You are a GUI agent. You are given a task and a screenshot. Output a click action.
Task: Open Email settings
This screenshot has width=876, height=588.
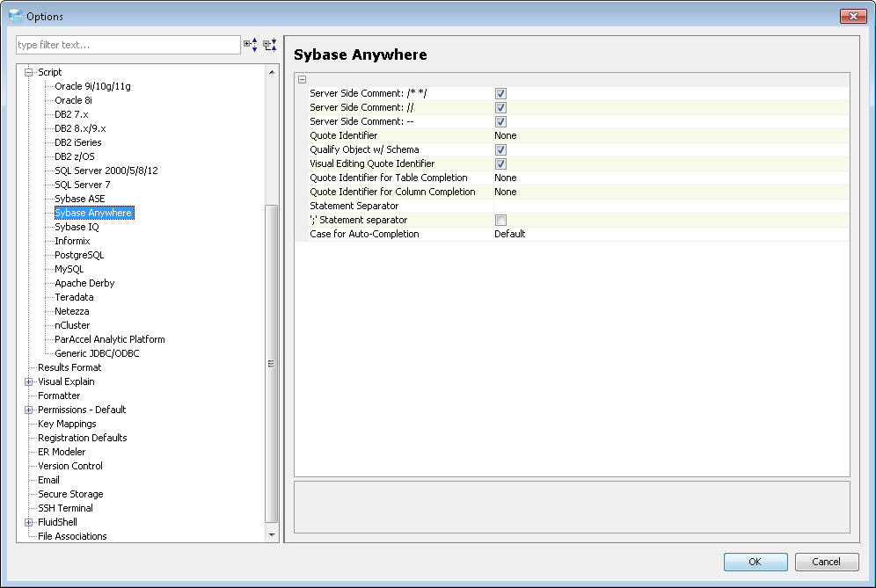[48, 480]
